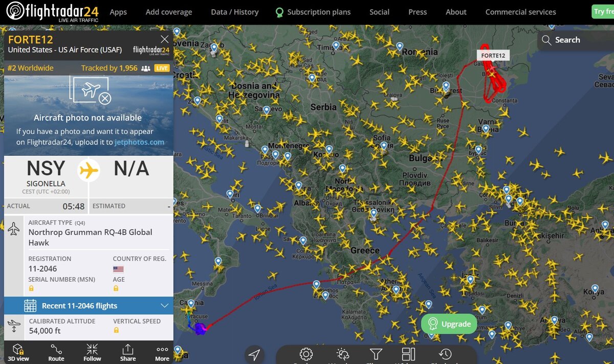Share the FORTE12 flight

click(128, 352)
